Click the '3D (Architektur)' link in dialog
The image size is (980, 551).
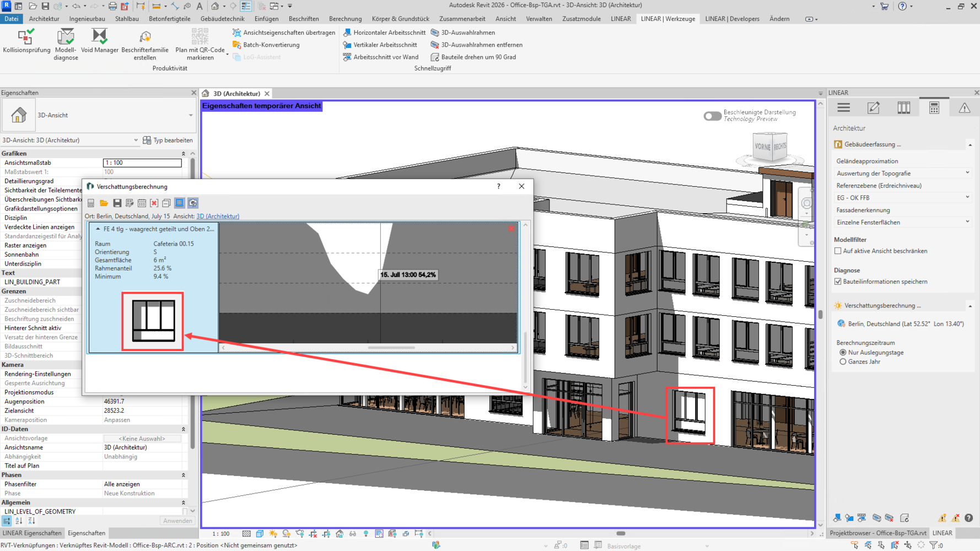point(218,217)
